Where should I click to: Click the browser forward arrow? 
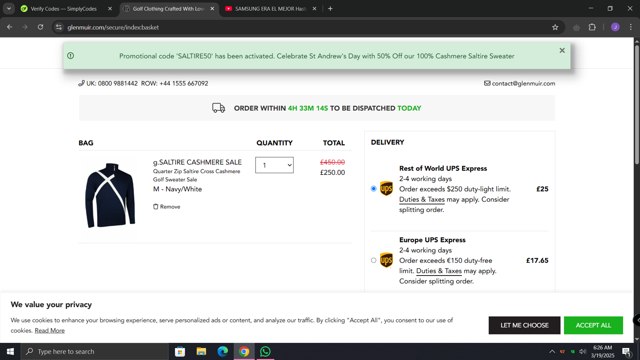tap(25, 27)
